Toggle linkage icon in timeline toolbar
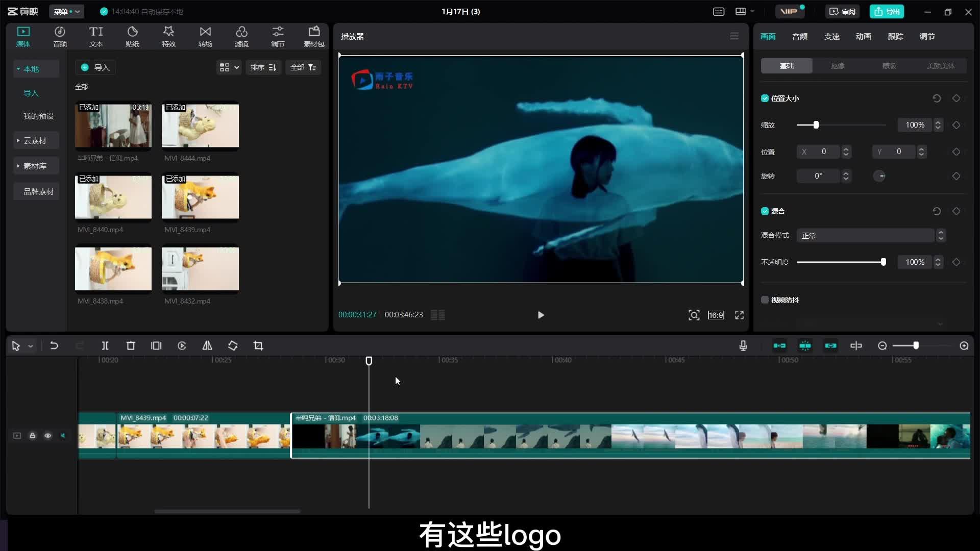 pos(830,346)
